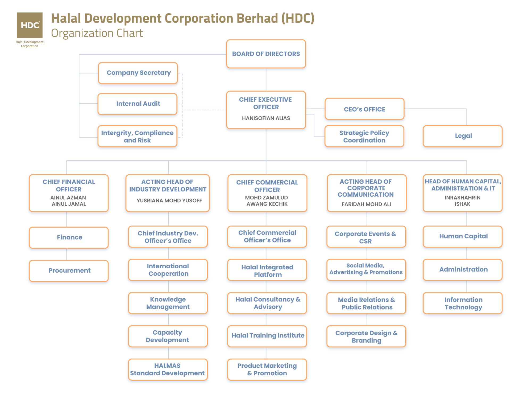Click Acting Head of Corporate Communication box
This screenshot has width=532, height=415.
[x=367, y=193]
